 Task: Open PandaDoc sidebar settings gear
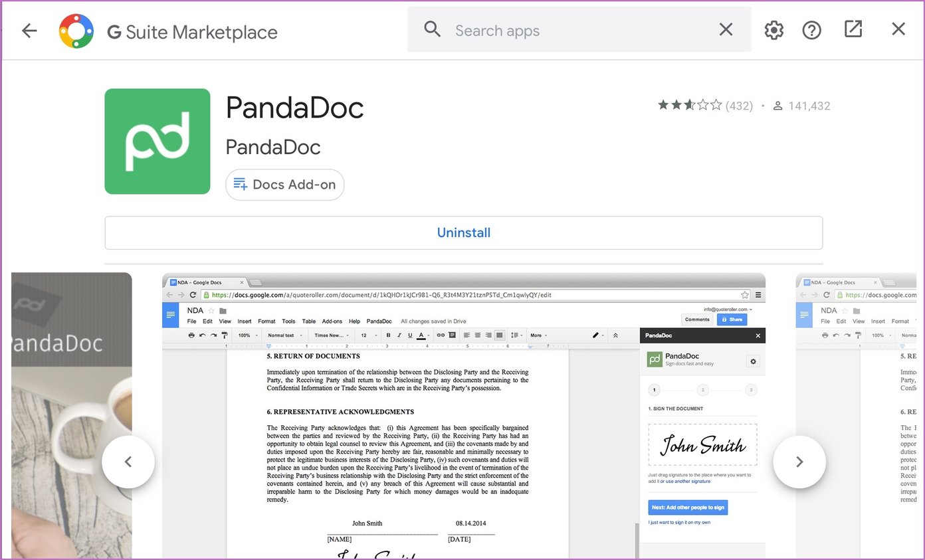click(753, 361)
